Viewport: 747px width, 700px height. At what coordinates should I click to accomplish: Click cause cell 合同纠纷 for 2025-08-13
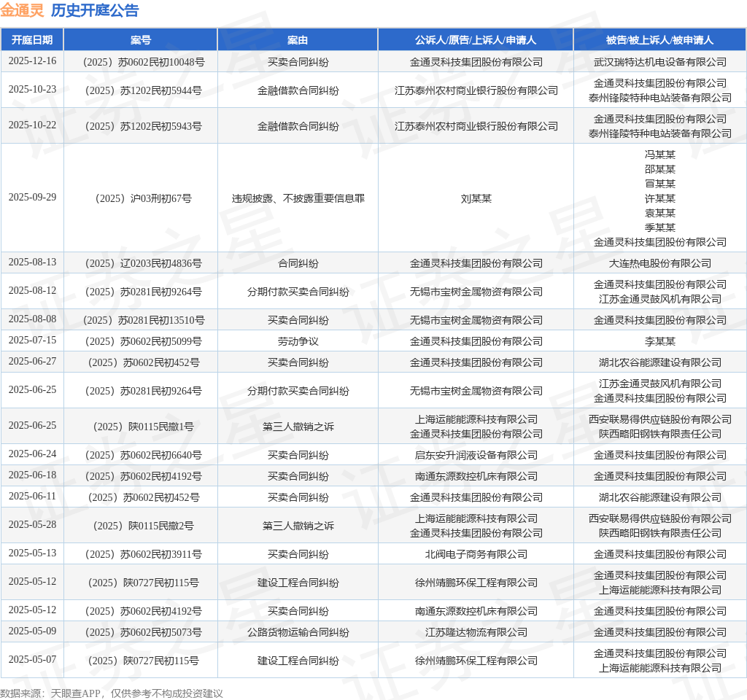point(298,263)
